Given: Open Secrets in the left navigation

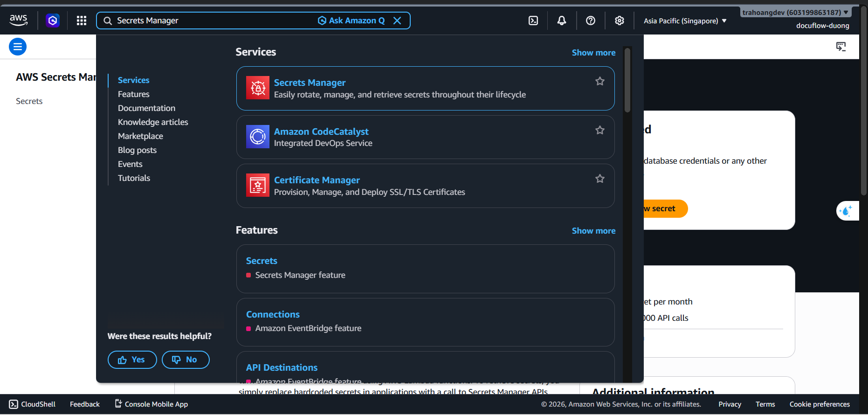Looking at the screenshot, I should (29, 101).
